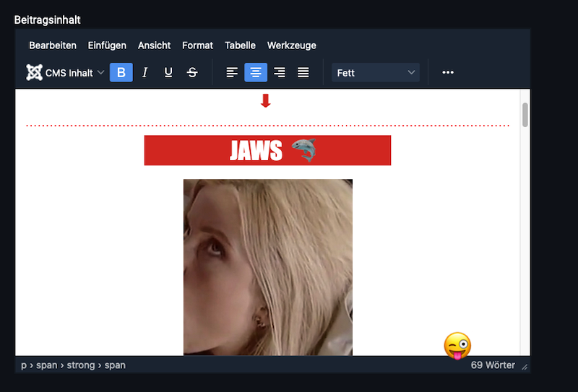Justify text alignment
This screenshot has width=578, height=392.
pos(303,73)
